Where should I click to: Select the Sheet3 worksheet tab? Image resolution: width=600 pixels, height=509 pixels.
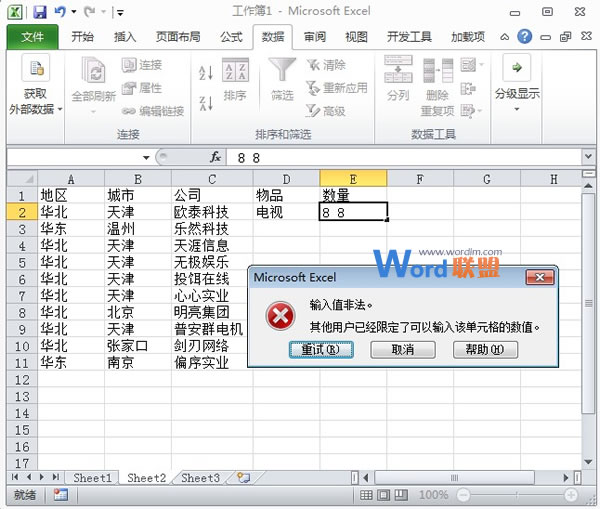(x=200, y=478)
